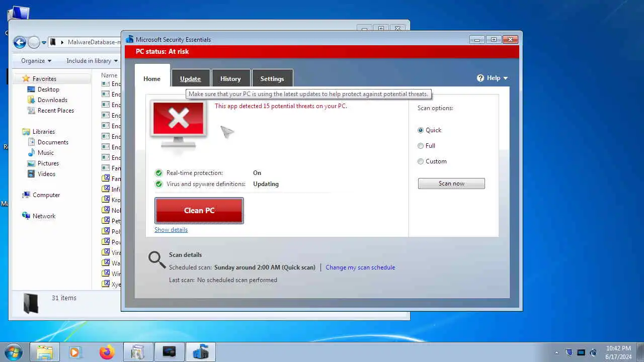
Task: Open the Explorer recent pages dropdown arrow
Action: click(44, 43)
